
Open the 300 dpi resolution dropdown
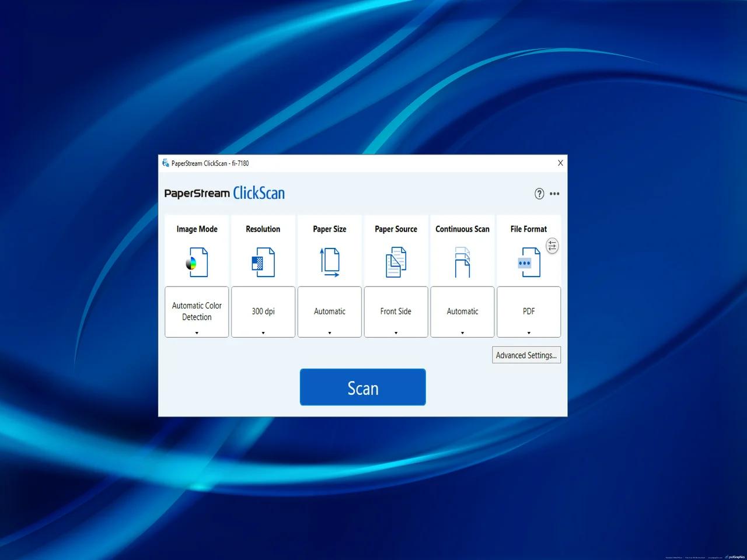(263, 312)
